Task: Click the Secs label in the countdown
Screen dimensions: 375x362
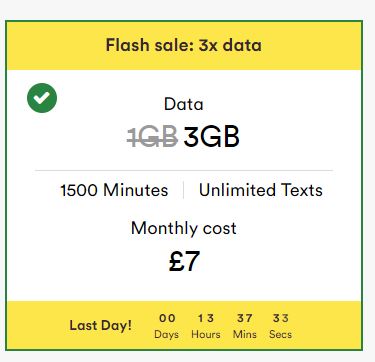Action: point(280,334)
